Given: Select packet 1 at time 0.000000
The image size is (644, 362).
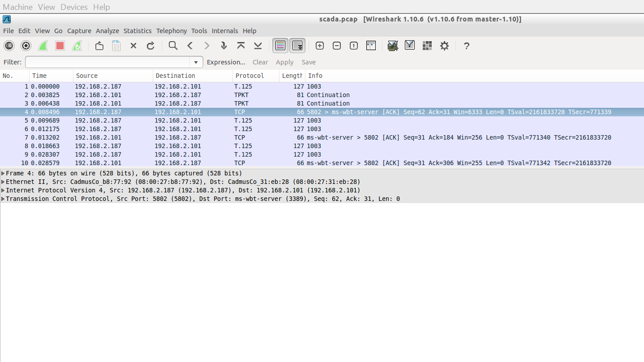Looking at the screenshot, I should 322,86.
